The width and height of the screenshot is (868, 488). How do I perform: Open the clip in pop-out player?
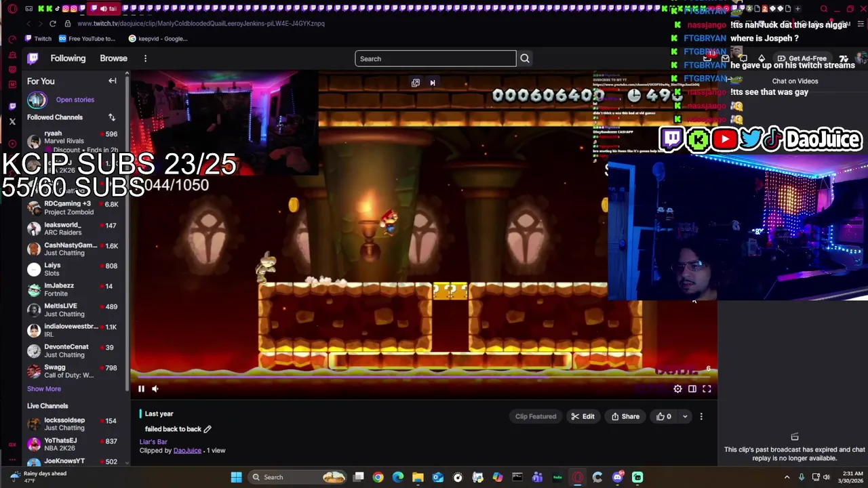point(416,83)
